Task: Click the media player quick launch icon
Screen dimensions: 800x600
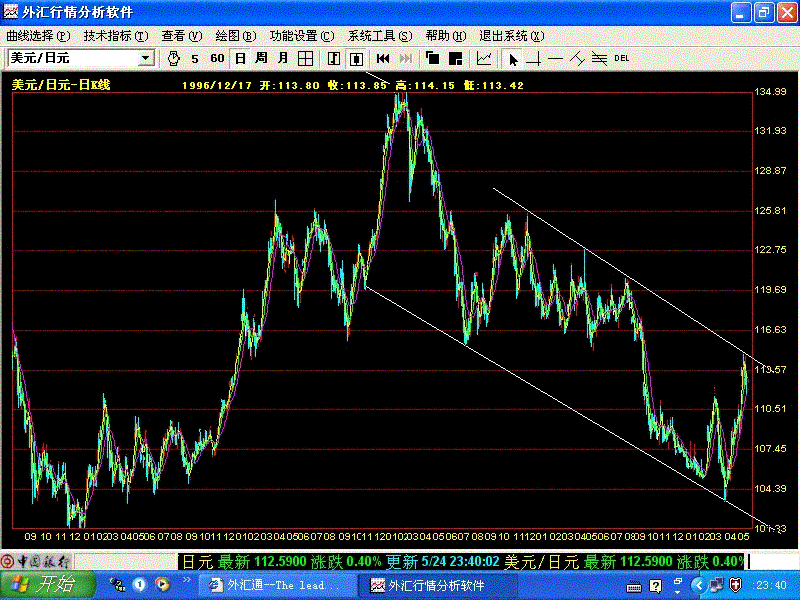Action: [x=162, y=585]
